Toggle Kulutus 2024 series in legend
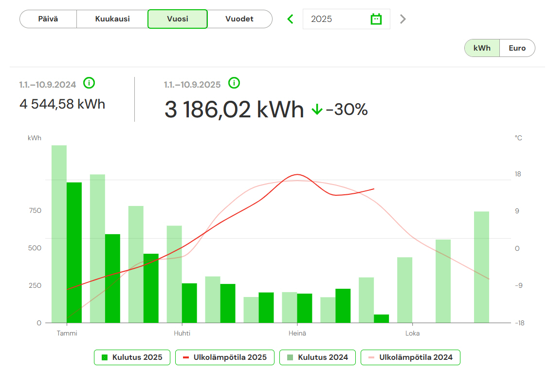This screenshot has width=549, height=392. [x=317, y=357]
